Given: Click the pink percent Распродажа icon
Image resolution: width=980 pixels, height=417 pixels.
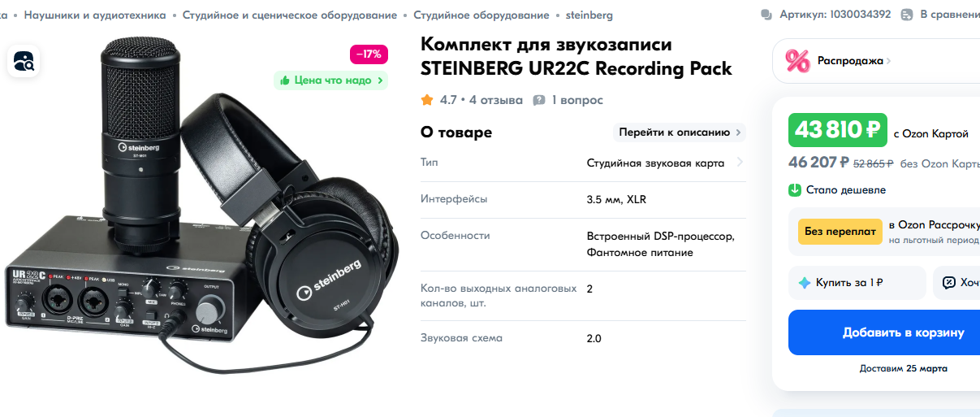Looking at the screenshot, I should pyautogui.click(x=797, y=61).
